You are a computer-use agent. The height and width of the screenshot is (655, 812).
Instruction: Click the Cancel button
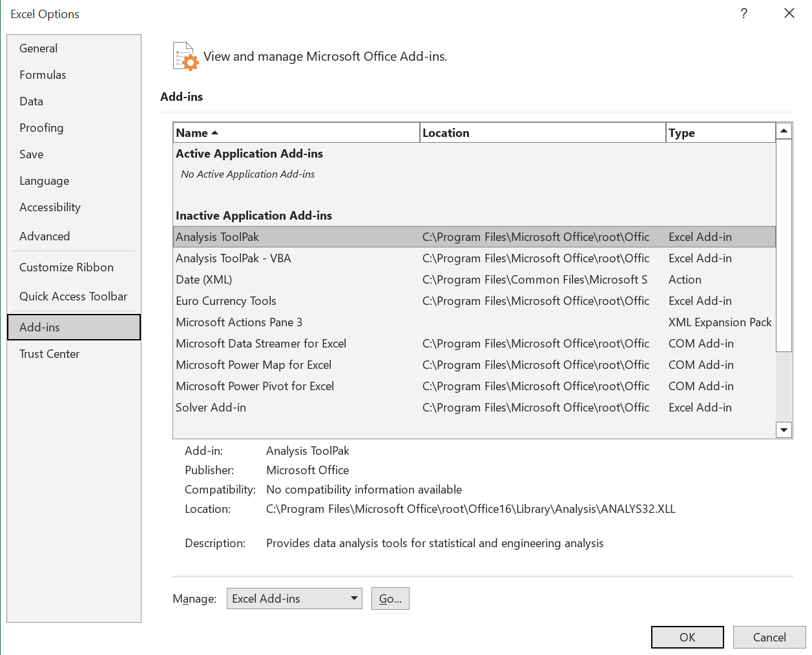coord(769,638)
